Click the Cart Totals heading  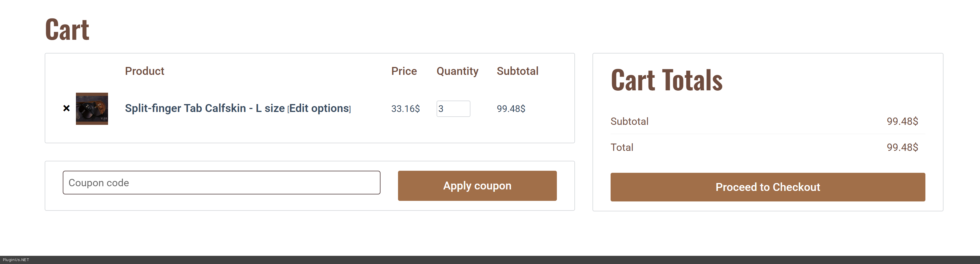click(x=666, y=80)
